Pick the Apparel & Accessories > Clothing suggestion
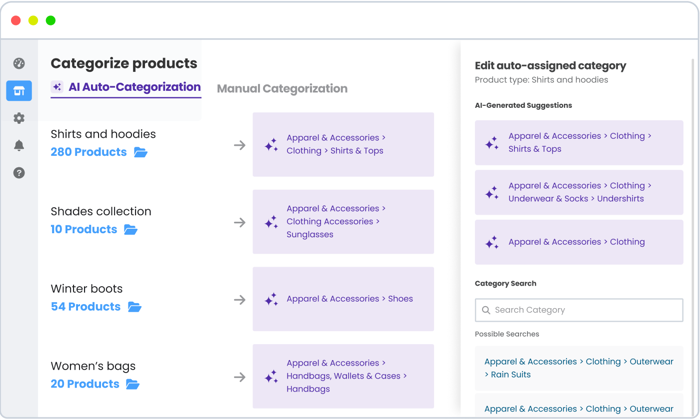 tap(578, 242)
